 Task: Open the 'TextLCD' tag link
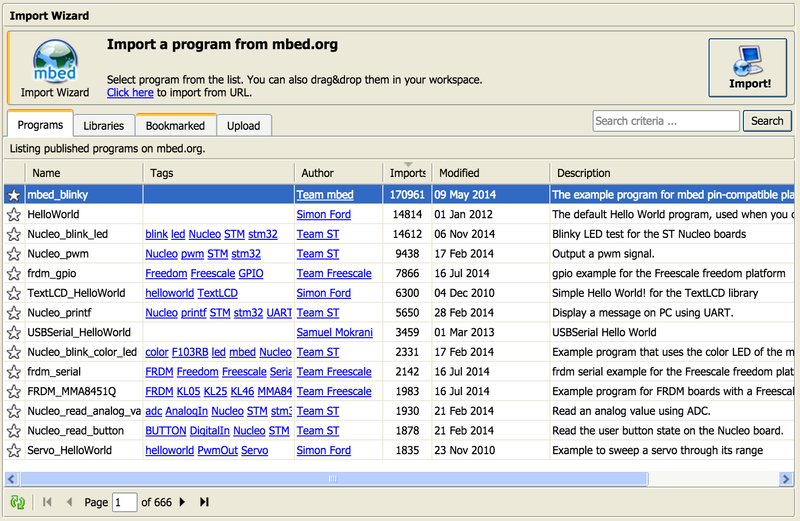click(217, 293)
